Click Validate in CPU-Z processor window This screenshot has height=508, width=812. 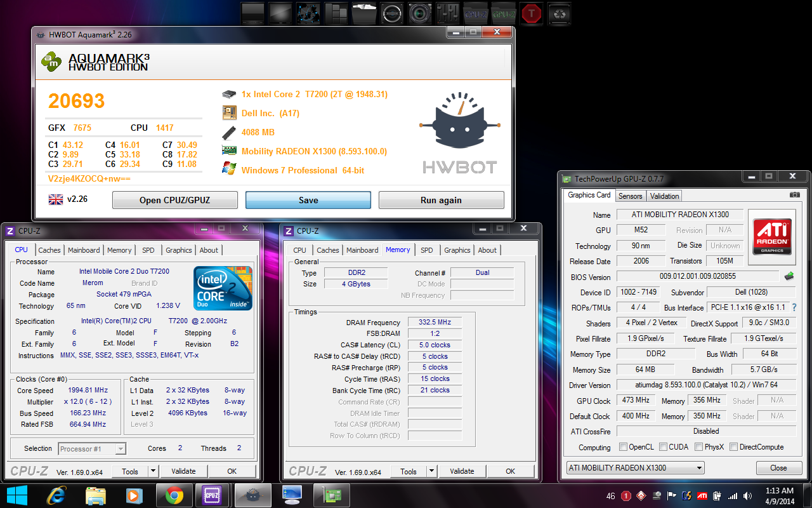pyautogui.click(x=183, y=471)
